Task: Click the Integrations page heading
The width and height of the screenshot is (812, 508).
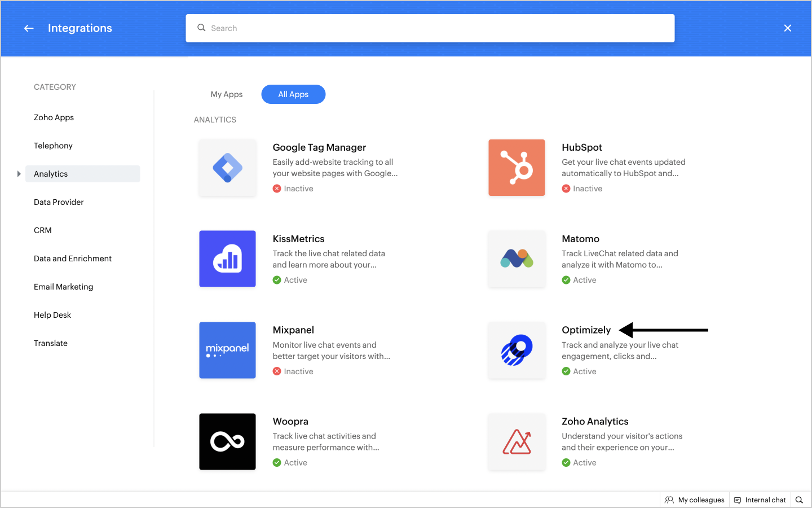Action: pyautogui.click(x=80, y=28)
